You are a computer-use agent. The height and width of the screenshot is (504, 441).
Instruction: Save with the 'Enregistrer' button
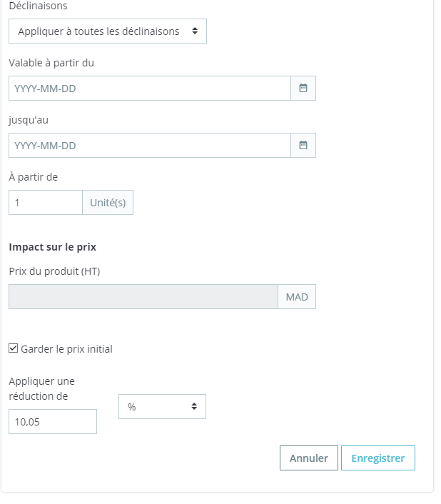click(x=377, y=458)
